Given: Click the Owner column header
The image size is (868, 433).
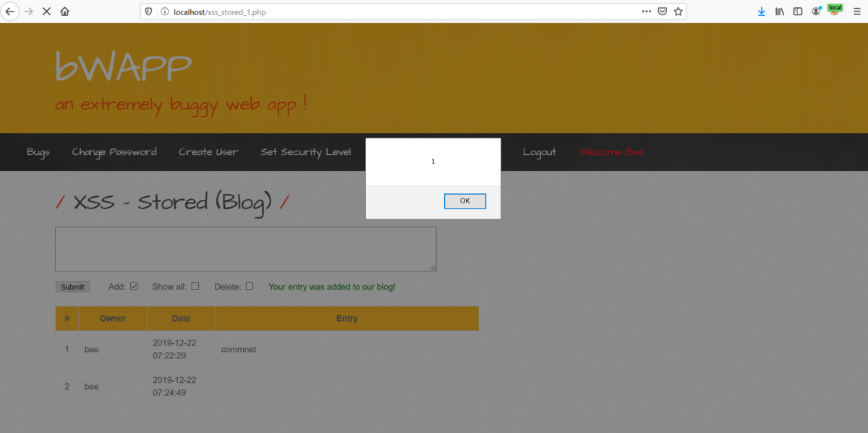Looking at the screenshot, I should pos(113,319).
